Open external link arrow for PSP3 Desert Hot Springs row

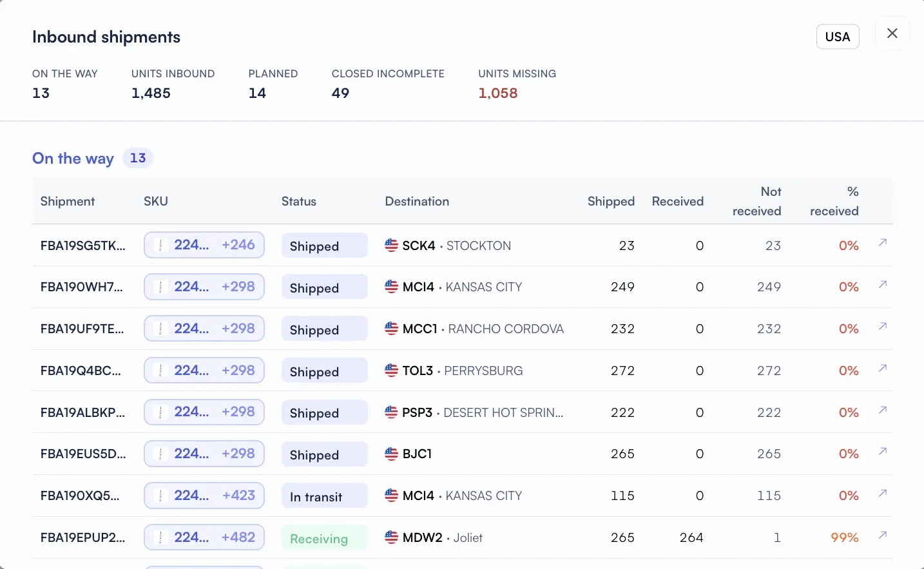883,410
